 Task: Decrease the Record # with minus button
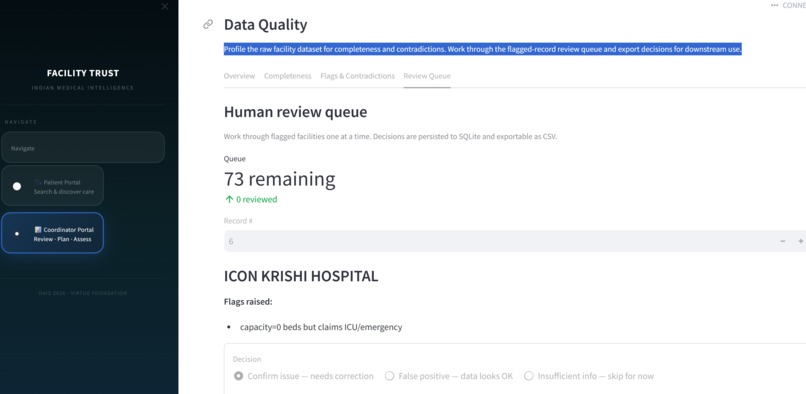pyautogui.click(x=782, y=241)
